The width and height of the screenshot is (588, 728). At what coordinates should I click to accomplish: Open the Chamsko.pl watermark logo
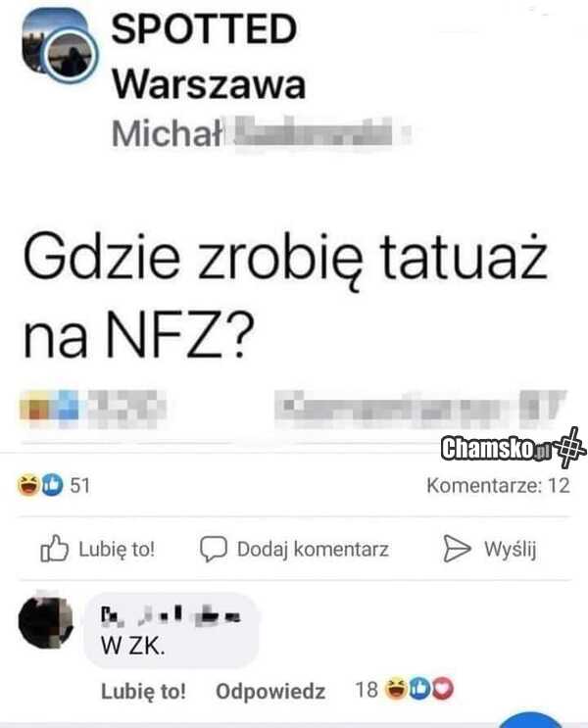click(514, 448)
